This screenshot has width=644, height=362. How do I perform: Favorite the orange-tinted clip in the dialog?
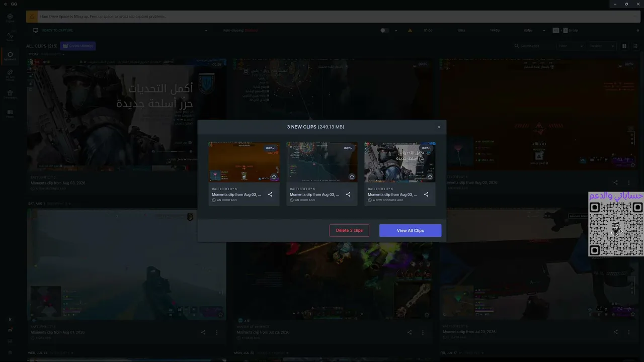point(274,177)
